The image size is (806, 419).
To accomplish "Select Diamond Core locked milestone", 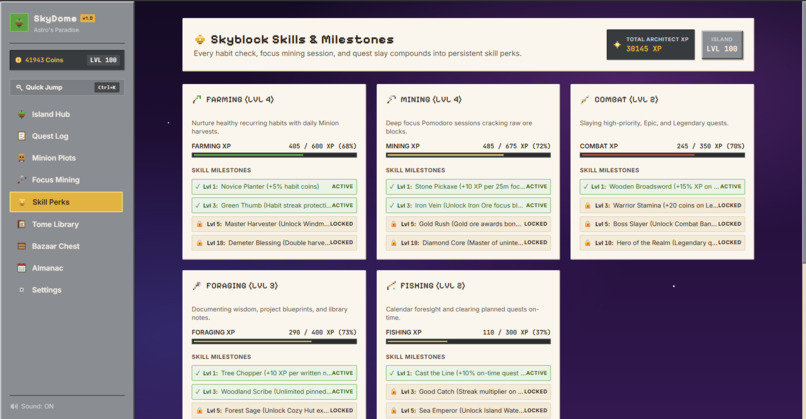I will (468, 243).
